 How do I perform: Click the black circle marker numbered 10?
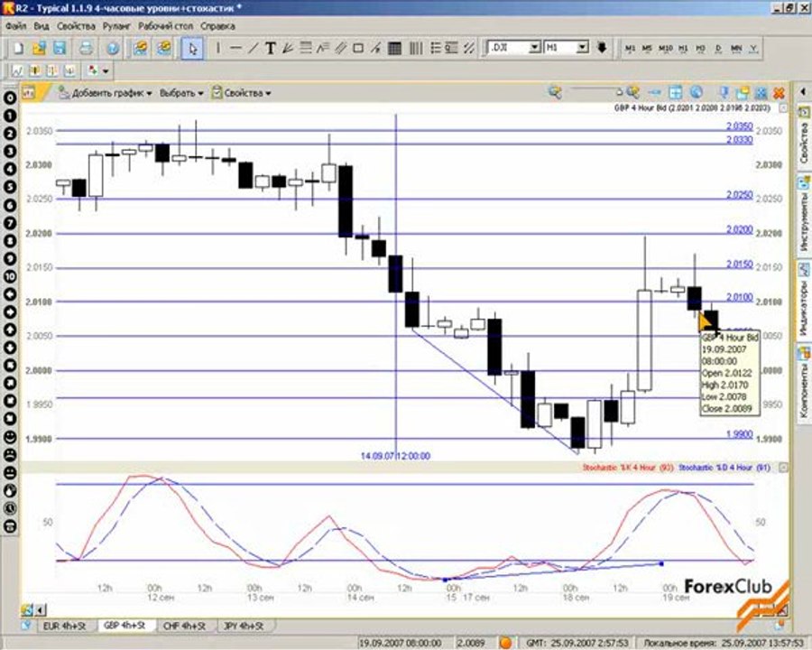point(10,276)
